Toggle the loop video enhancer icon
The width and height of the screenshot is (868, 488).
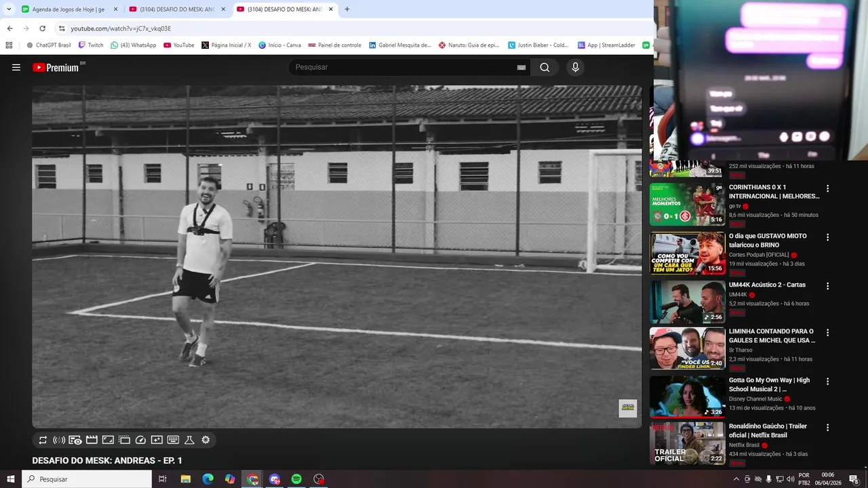(x=43, y=440)
